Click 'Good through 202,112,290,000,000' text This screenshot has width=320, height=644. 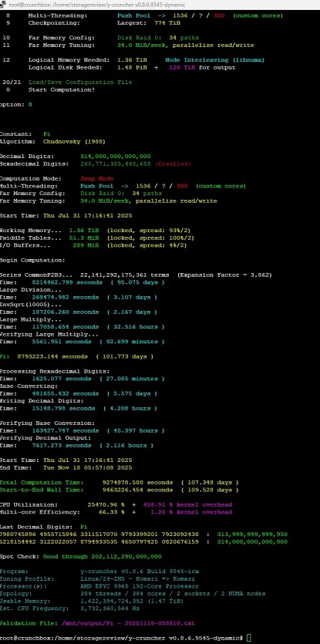coord(103,557)
